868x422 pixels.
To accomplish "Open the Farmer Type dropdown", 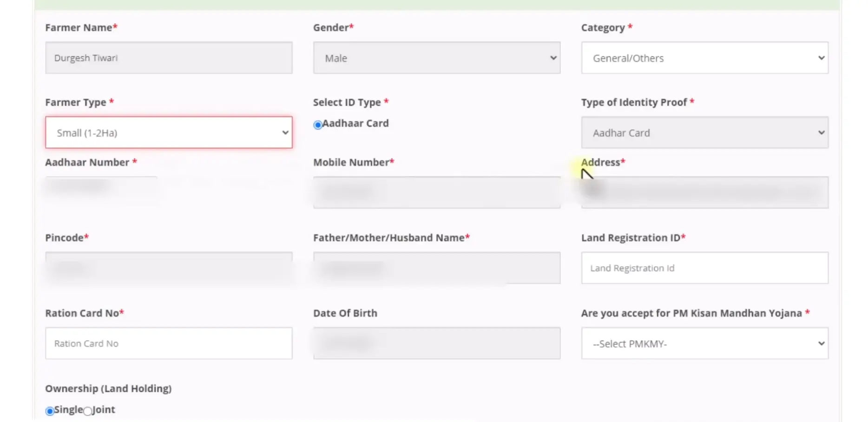I will pyautogui.click(x=168, y=133).
